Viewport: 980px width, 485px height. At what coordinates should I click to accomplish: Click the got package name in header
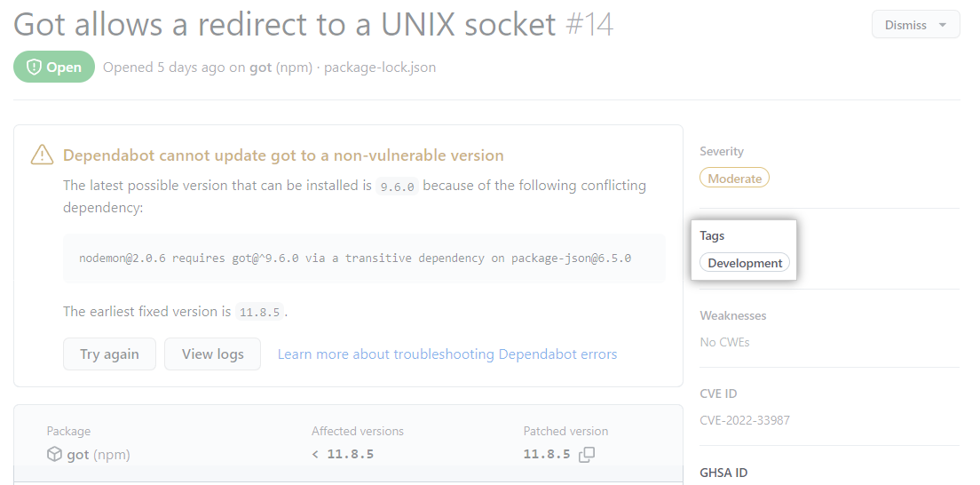pos(261,68)
